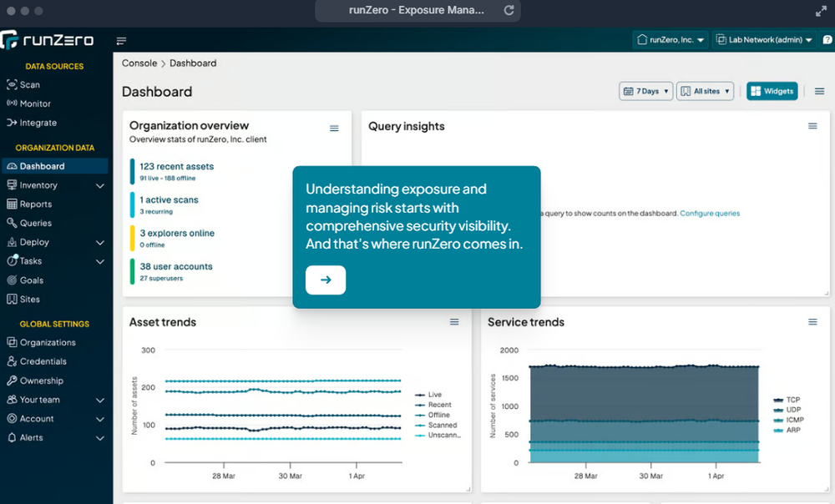Expand the Alerts chevron
835x504 pixels.
point(99,439)
